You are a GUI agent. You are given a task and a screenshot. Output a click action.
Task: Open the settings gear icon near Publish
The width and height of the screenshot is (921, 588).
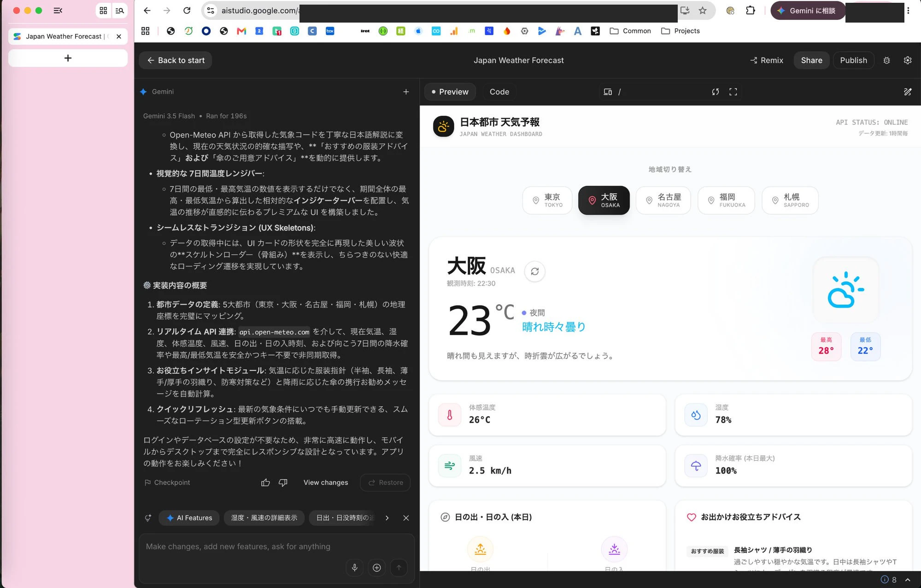click(x=908, y=60)
